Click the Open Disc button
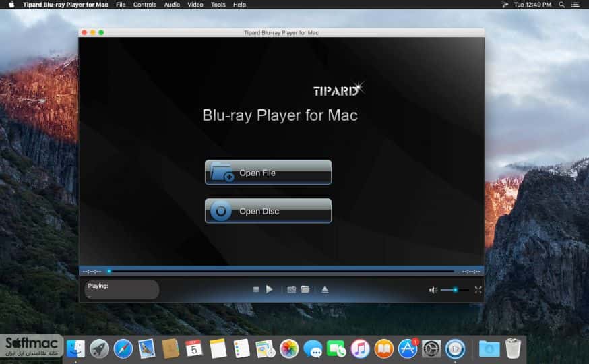The width and height of the screenshot is (589, 364). pos(268,211)
